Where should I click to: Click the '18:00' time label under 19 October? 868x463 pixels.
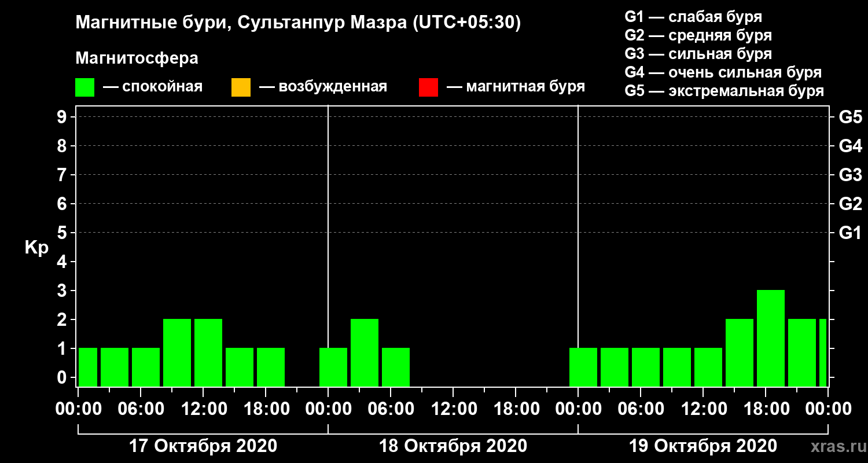coord(766,409)
